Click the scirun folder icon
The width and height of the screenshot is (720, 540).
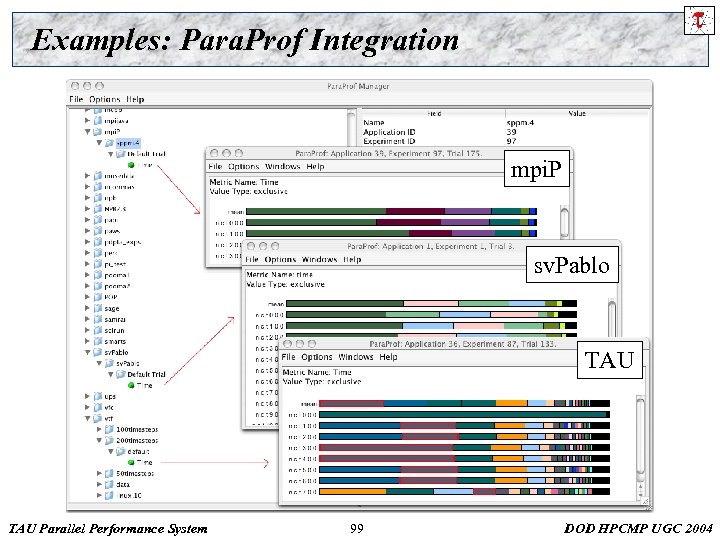point(98,330)
